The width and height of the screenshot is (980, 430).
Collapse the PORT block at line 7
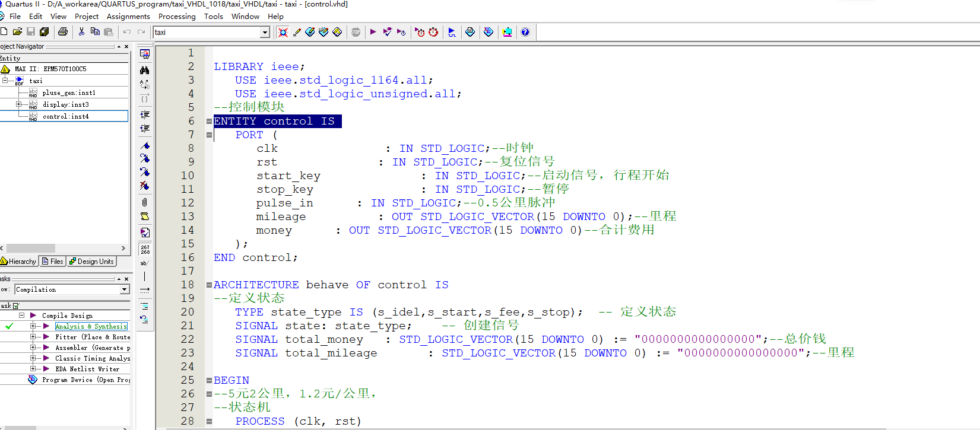[x=209, y=135]
